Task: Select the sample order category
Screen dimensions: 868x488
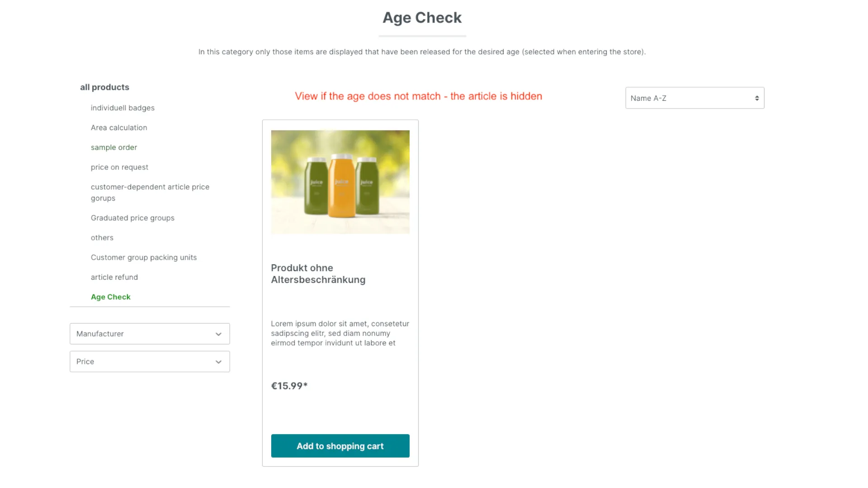Action: (114, 147)
